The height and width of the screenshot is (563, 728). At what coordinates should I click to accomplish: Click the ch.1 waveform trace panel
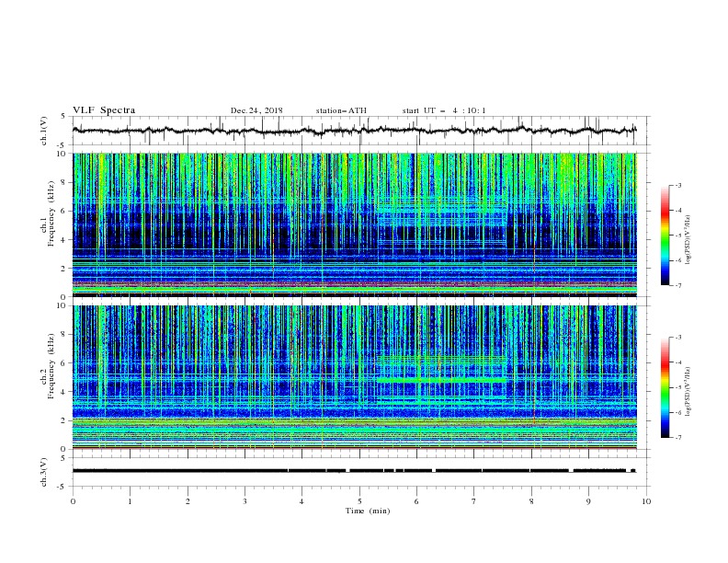pyautogui.click(x=360, y=131)
